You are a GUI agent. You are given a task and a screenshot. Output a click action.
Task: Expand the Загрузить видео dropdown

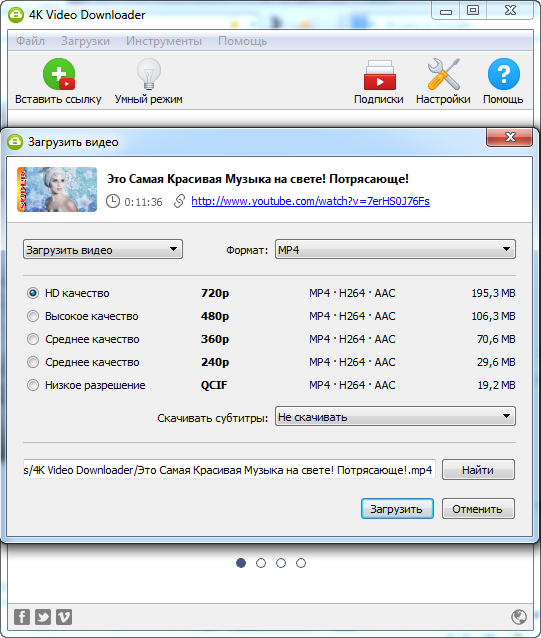(103, 249)
